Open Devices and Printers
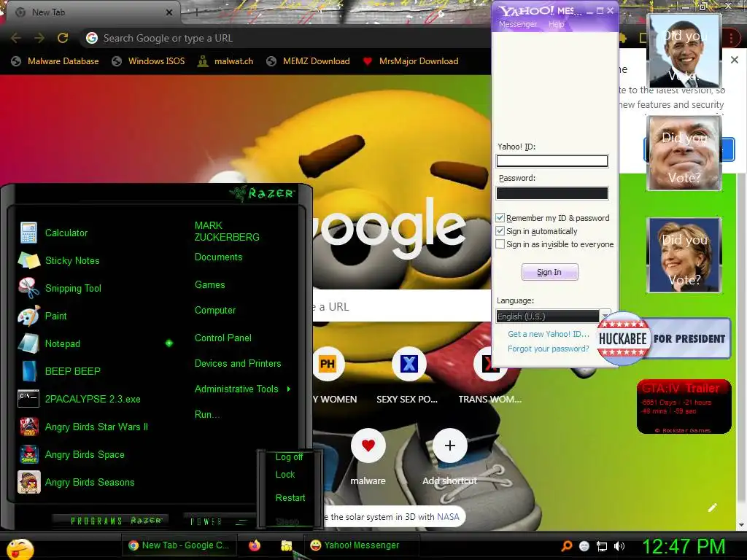The height and width of the screenshot is (560, 747). point(238,363)
